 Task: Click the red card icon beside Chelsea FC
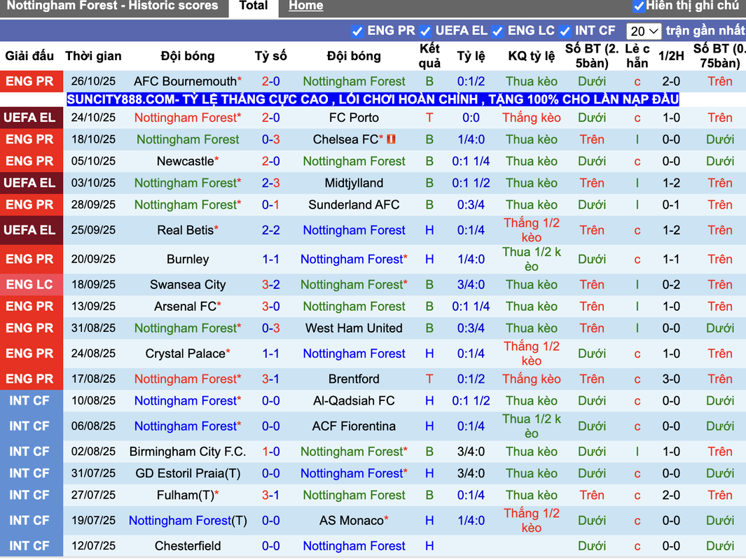point(391,139)
